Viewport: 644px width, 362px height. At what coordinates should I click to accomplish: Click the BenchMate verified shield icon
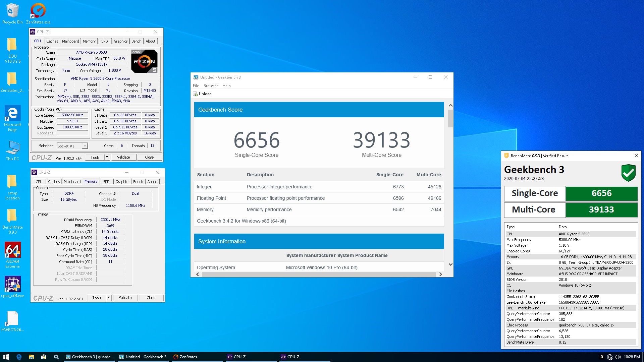coord(628,173)
